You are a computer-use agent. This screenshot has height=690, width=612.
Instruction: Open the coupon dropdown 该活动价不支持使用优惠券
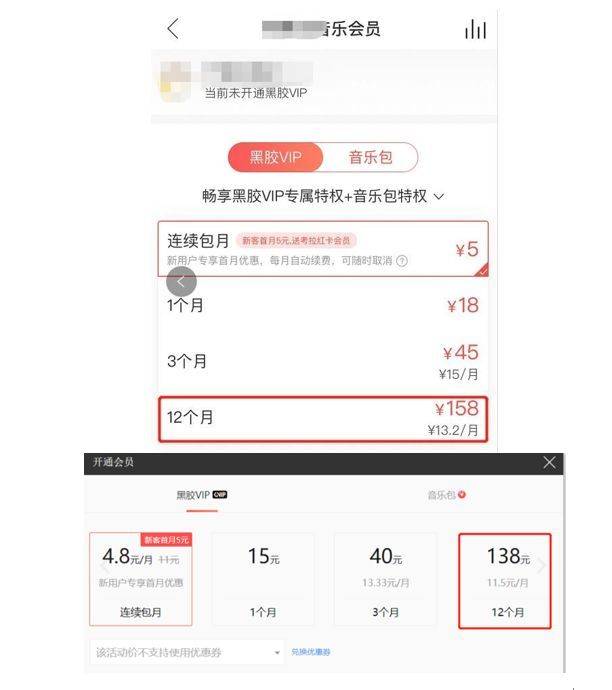(187, 652)
